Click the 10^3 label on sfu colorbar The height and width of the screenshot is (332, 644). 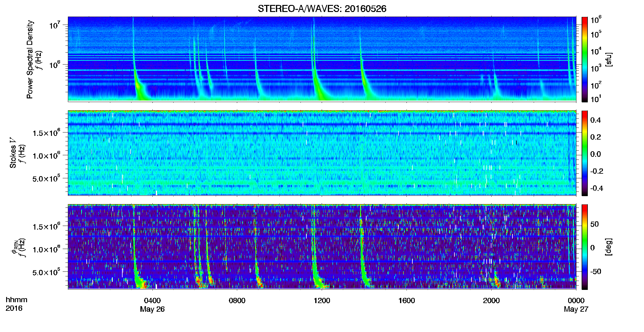tap(596, 68)
